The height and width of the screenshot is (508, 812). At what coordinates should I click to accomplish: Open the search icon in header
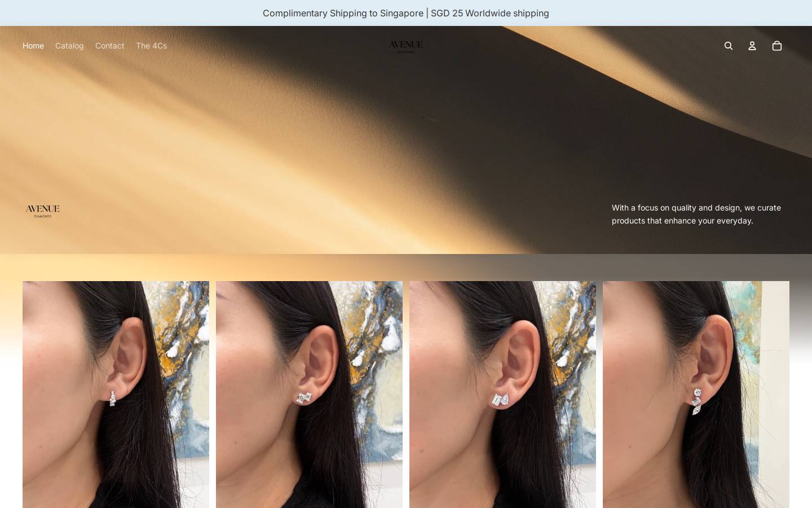(729, 46)
